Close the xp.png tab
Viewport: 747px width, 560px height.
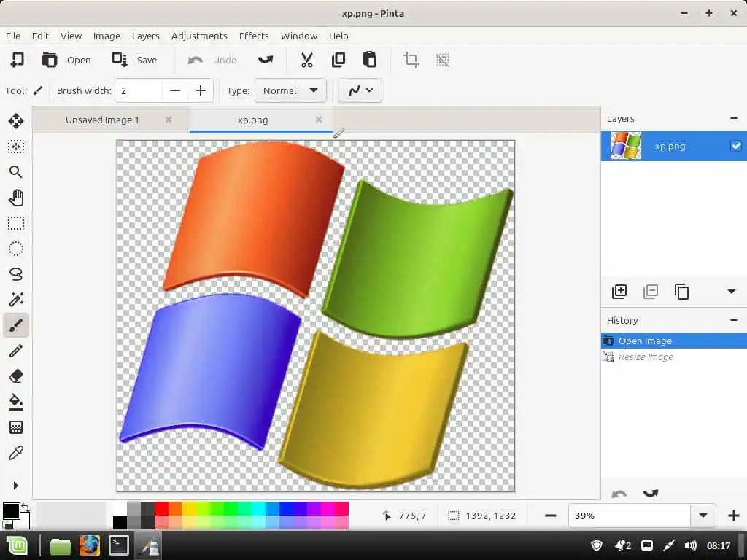319,120
